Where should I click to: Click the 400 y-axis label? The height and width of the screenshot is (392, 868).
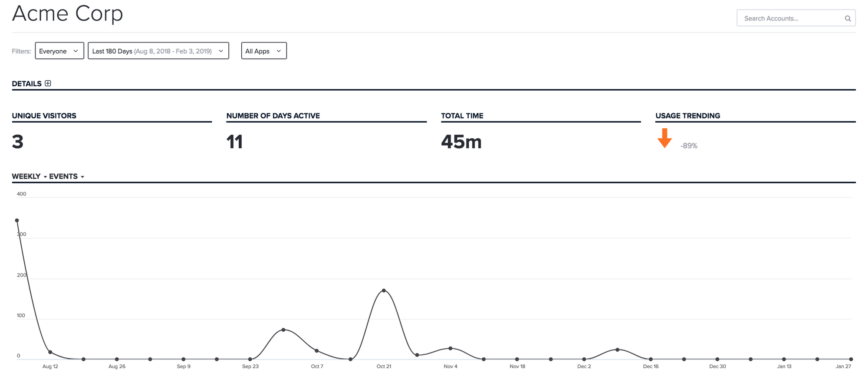click(21, 194)
